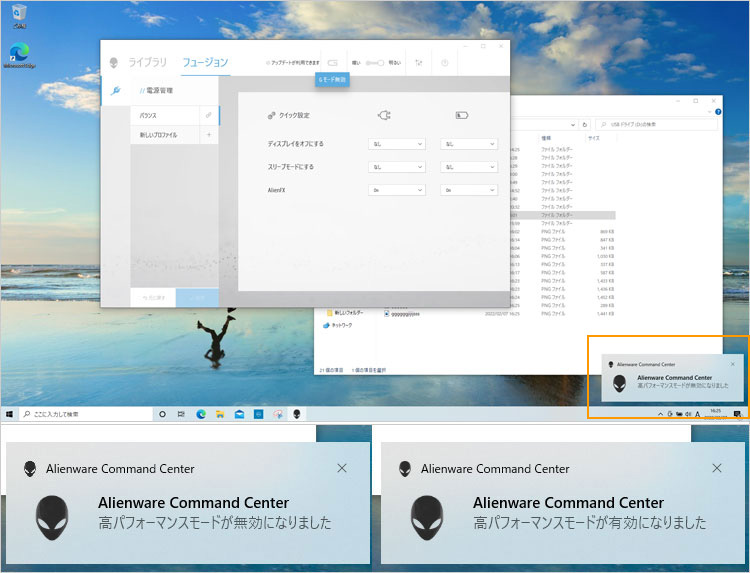Open the File Explorer address history dropdown

point(573,124)
